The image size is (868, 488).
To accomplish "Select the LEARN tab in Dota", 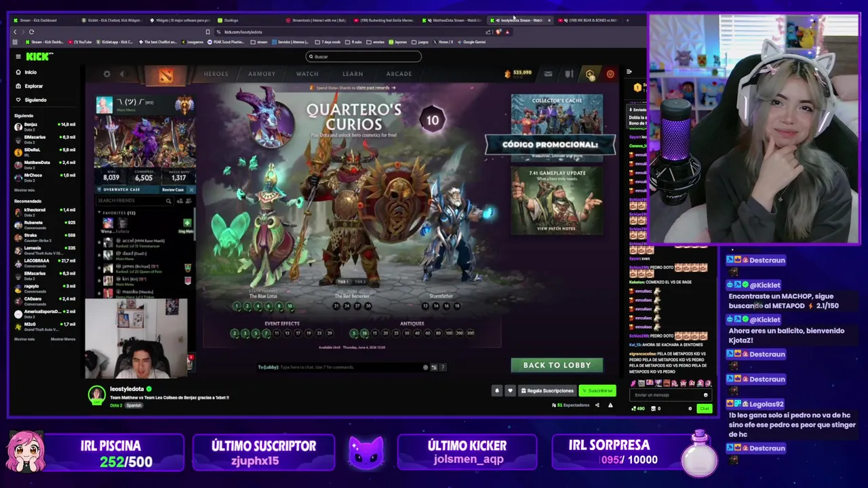I will point(353,74).
